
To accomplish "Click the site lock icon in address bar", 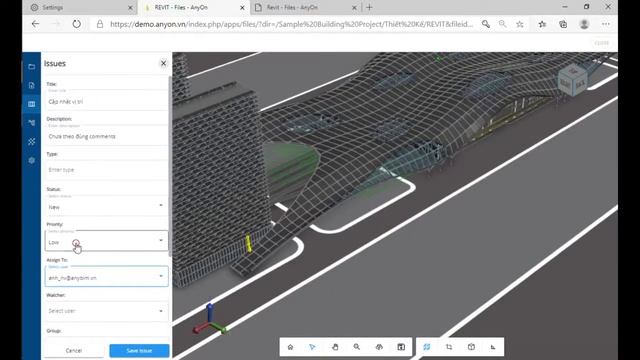I will (x=100, y=24).
